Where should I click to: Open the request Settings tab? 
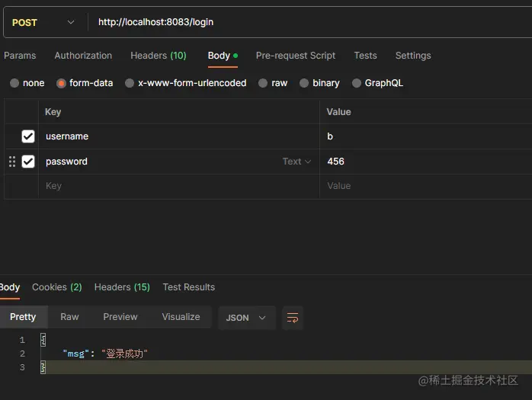click(413, 56)
